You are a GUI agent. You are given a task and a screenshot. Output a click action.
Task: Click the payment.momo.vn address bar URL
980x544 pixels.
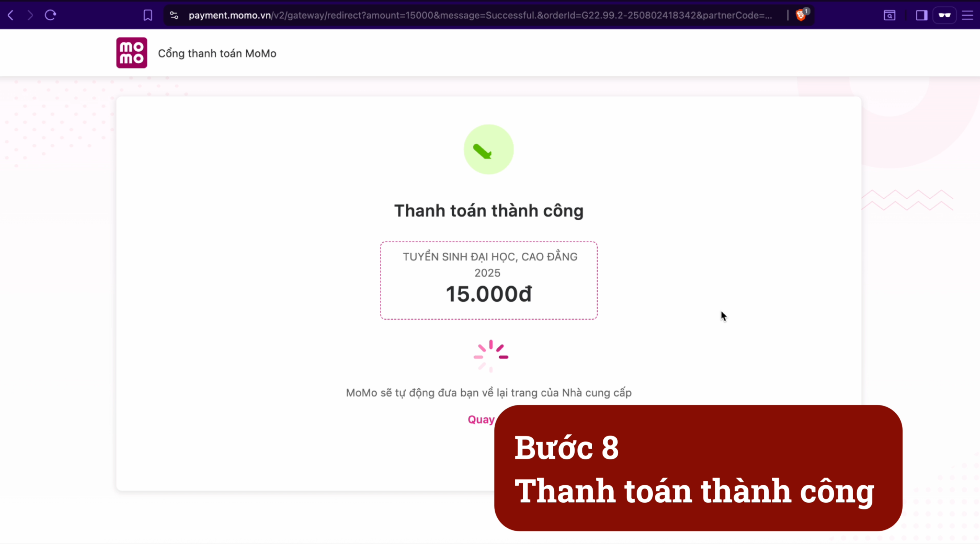tap(480, 15)
